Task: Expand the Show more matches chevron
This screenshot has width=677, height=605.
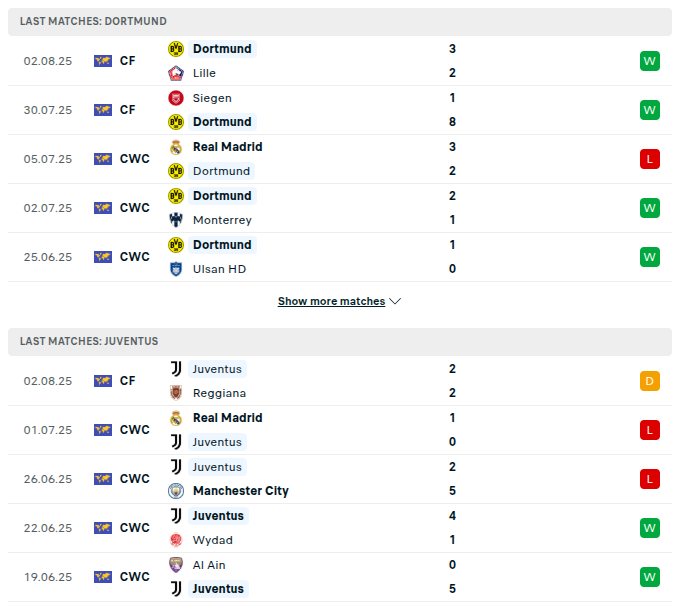Action: click(395, 301)
